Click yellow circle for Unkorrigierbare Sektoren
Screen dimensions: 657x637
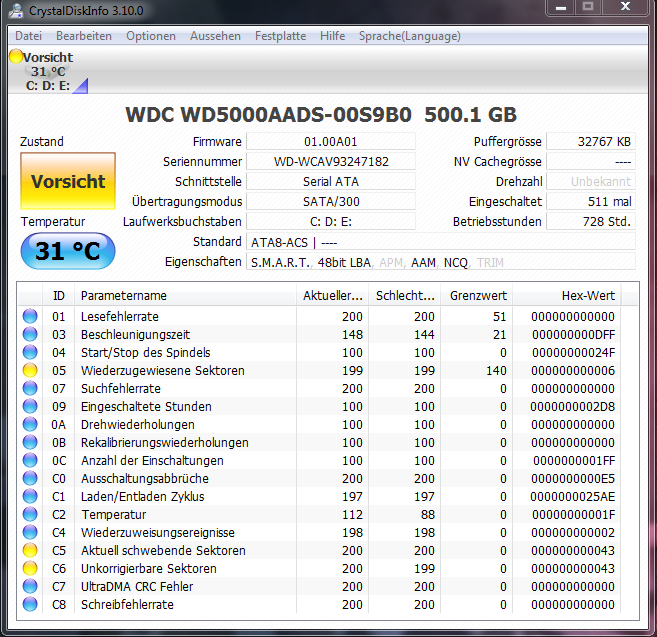(30, 568)
